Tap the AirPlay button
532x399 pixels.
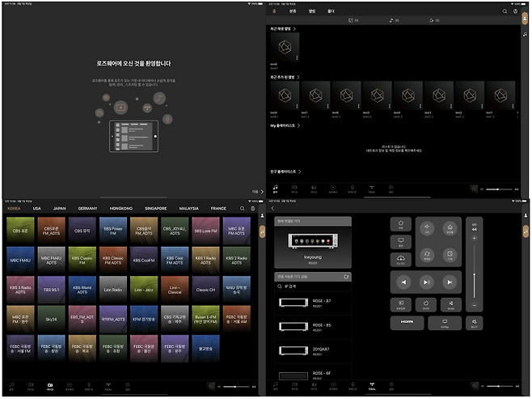[445, 321]
